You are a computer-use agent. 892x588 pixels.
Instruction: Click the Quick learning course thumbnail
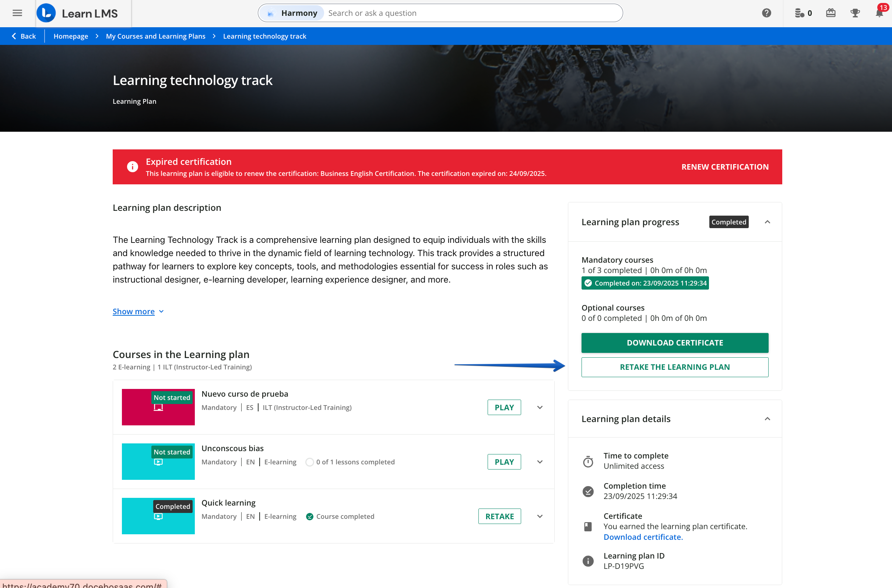pos(158,516)
